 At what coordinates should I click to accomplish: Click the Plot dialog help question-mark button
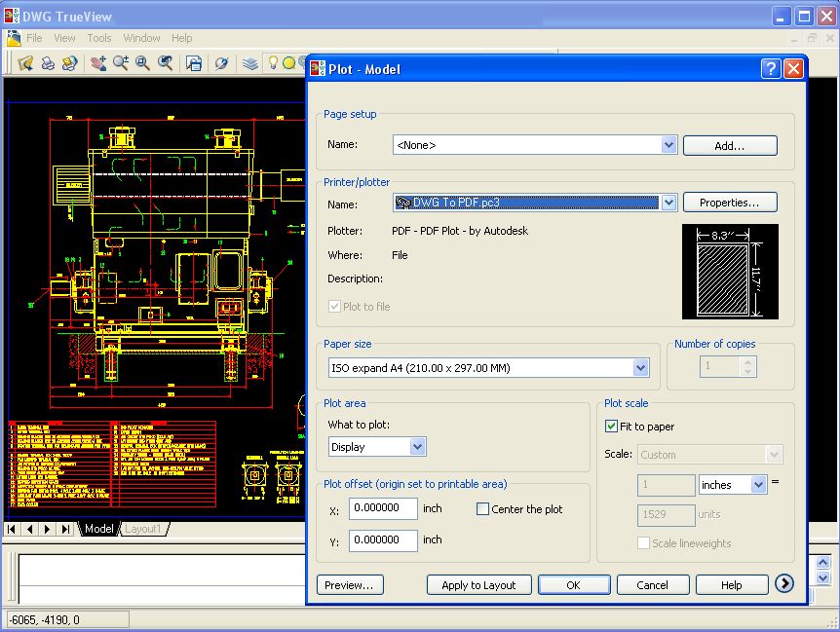(770, 69)
